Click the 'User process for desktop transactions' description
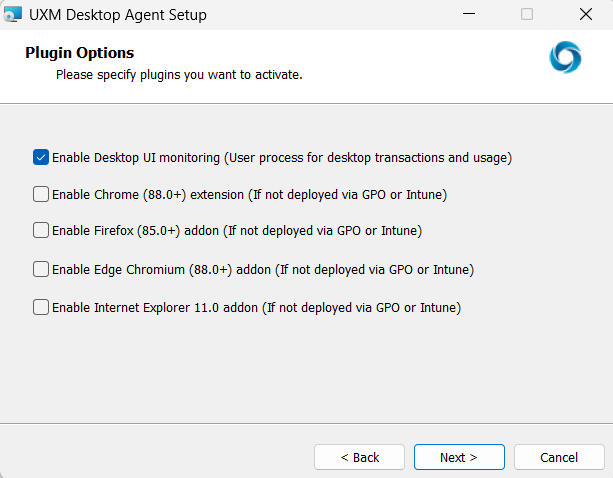 click(x=368, y=157)
